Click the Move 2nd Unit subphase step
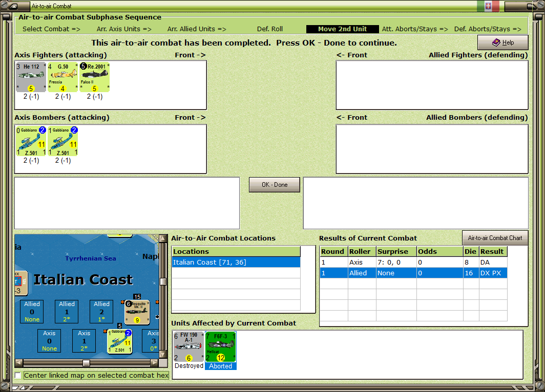 point(342,29)
